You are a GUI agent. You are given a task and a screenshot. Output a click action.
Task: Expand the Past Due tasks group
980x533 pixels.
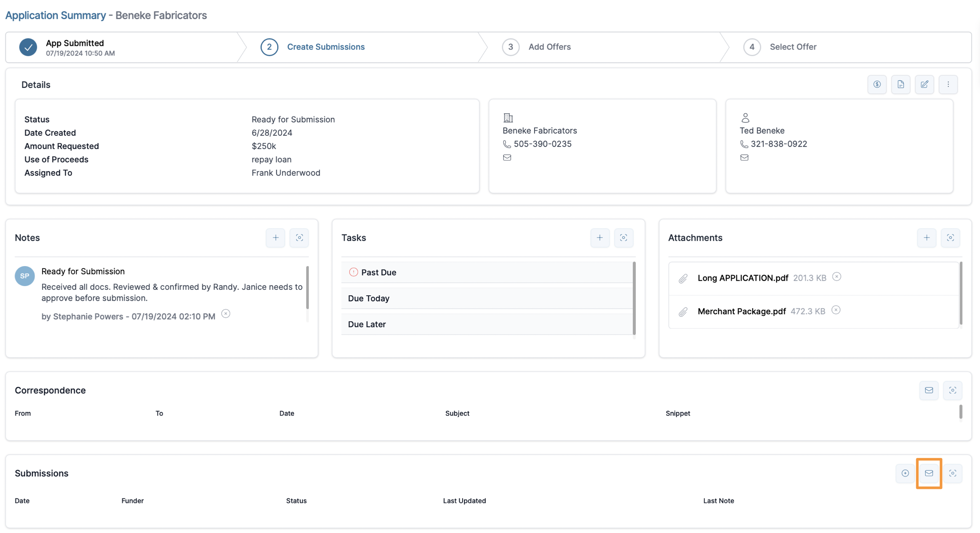pyautogui.click(x=378, y=272)
